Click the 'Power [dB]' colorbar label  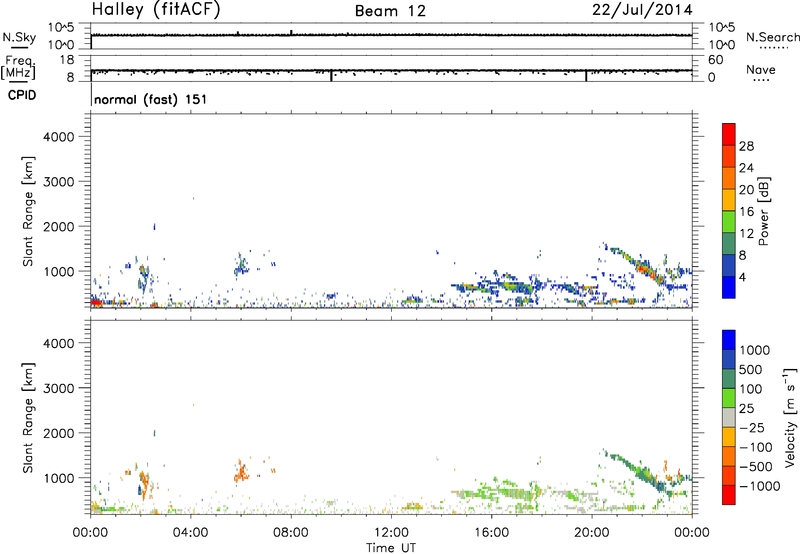tap(763, 211)
